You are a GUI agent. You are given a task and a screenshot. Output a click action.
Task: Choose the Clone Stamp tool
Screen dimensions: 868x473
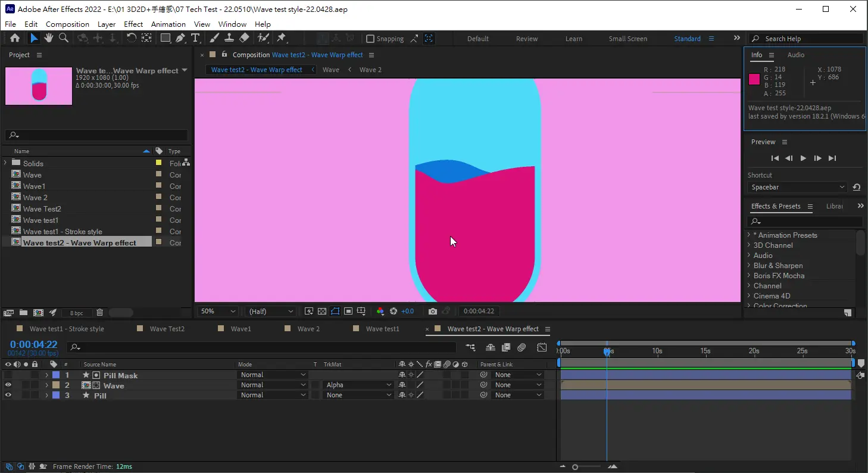click(229, 38)
